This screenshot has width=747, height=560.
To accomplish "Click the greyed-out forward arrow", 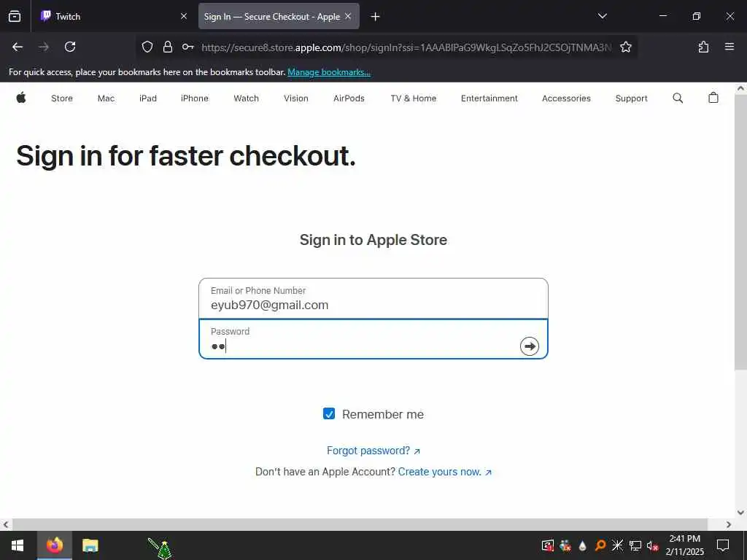I will (44, 47).
